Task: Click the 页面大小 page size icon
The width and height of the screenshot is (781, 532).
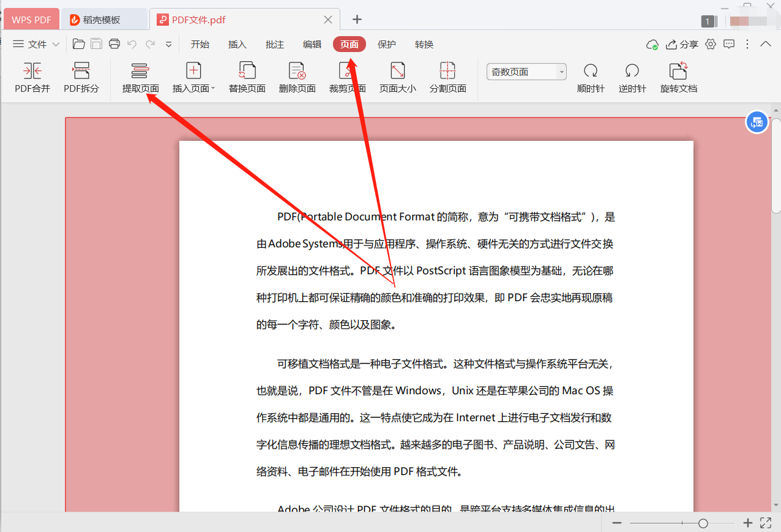Action: tap(397, 77)
